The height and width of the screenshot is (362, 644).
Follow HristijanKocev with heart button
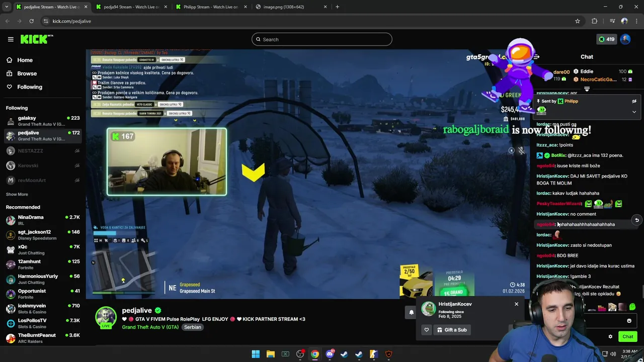coord(427,330)
